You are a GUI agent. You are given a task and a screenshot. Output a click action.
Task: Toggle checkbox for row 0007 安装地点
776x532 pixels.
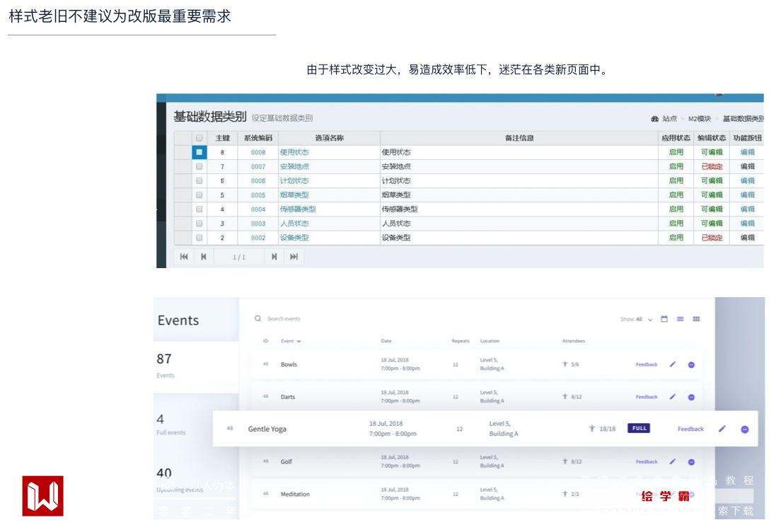point(199,166)
